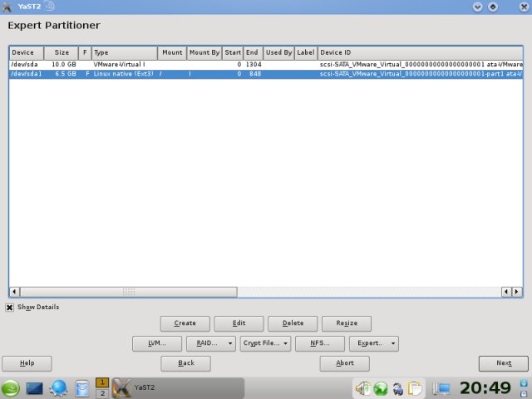This screenshot has height=399, width=532.
Task: Click the bottom small panel icon right of clock
Action: pyautogui.click(x=525, y=393)
